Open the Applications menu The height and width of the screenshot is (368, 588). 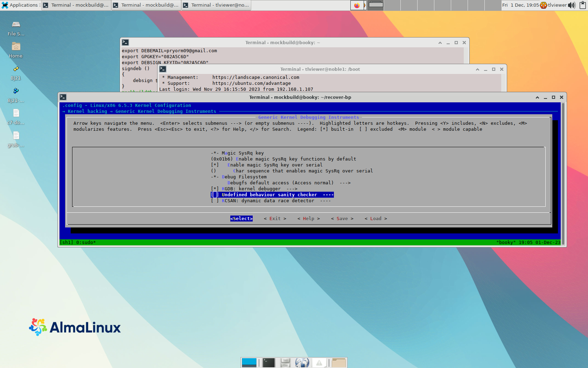tap(20, 5)
